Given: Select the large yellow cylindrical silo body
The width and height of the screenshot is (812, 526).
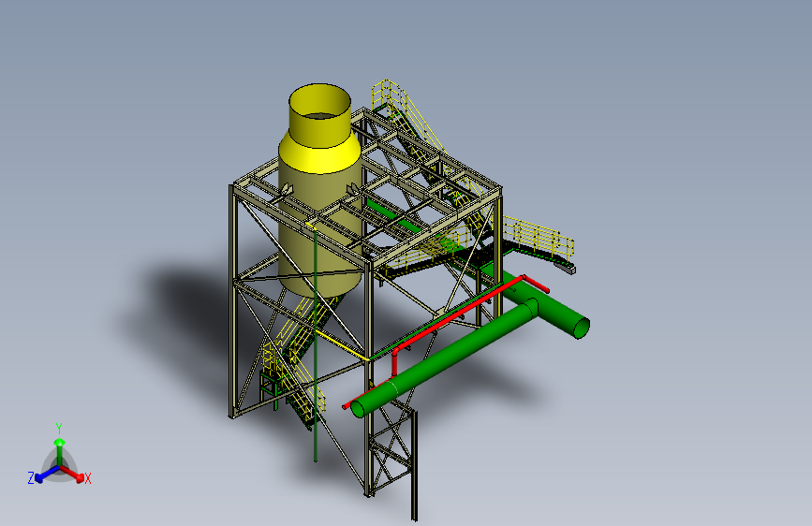Looking at the screenshot, I should click(x=320, y=227).
